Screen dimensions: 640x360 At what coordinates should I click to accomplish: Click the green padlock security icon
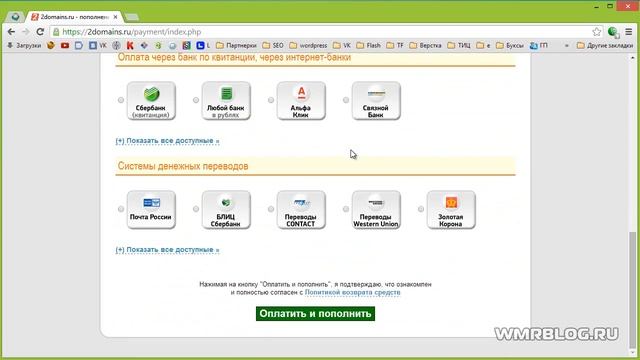tap(56, 32)
